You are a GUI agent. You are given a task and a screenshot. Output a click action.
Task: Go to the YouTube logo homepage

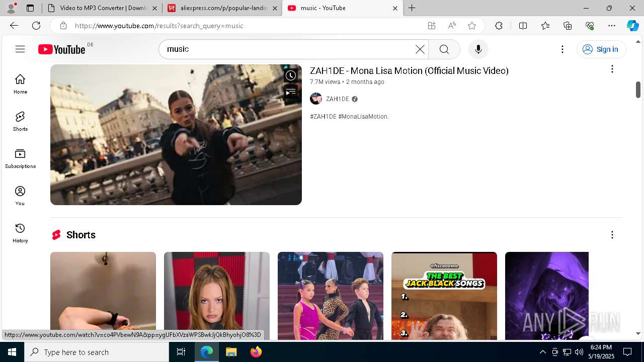point(62,49)
